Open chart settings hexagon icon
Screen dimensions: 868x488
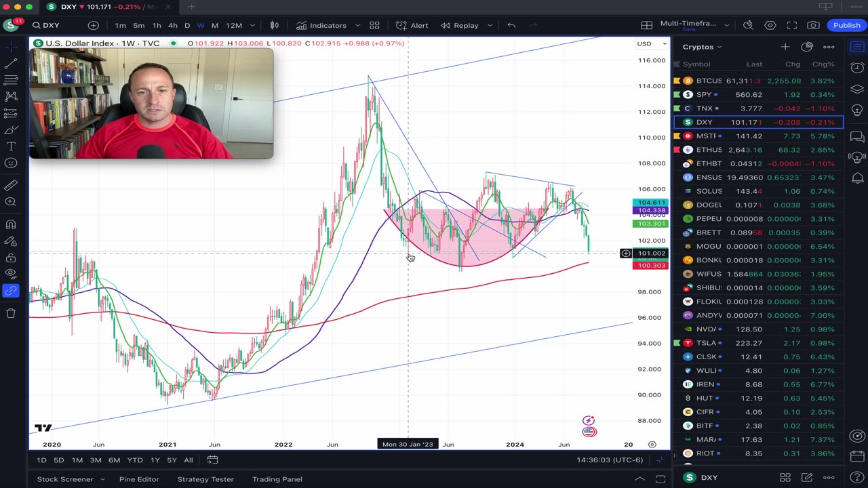(770, 25)
